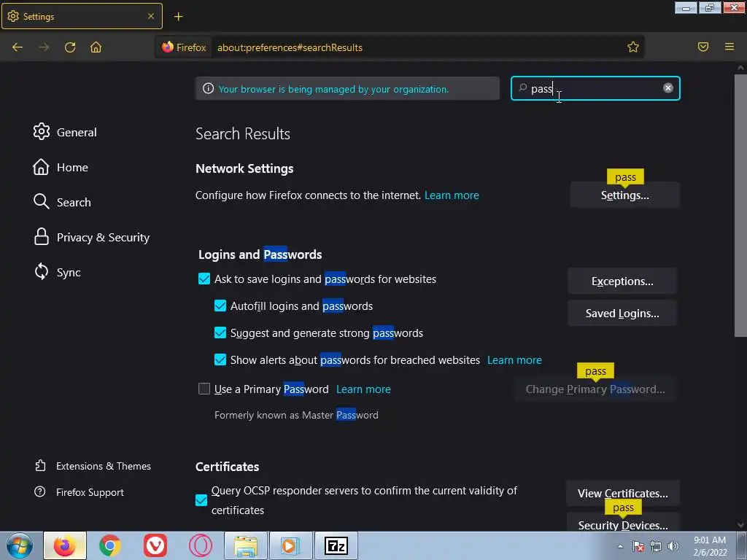The width and height of the screenshot is (747, 560).
Task: Open the Pocket save icon in toolbar
Action: [703, 47]
